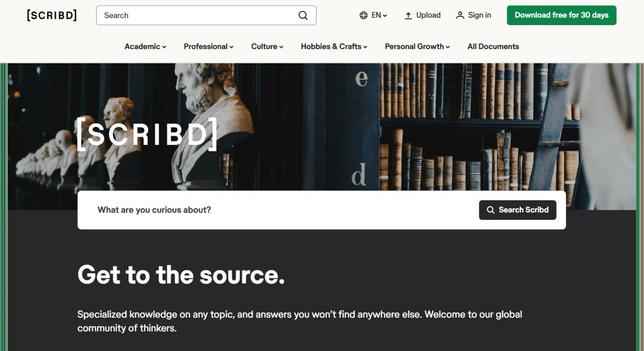This screenshot has width=644, height=351.
Task: Click the Search Scribd button
Action: coord(518,210)
